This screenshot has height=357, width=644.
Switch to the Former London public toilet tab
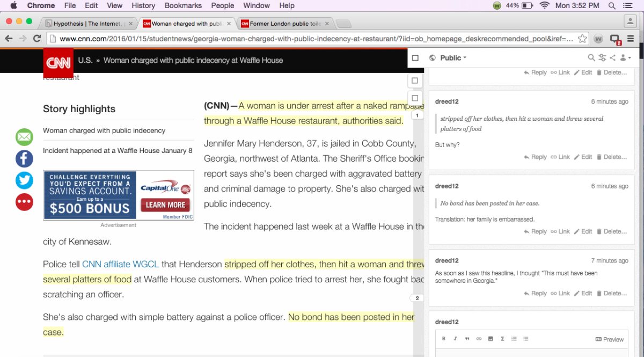tap(287, 24)
